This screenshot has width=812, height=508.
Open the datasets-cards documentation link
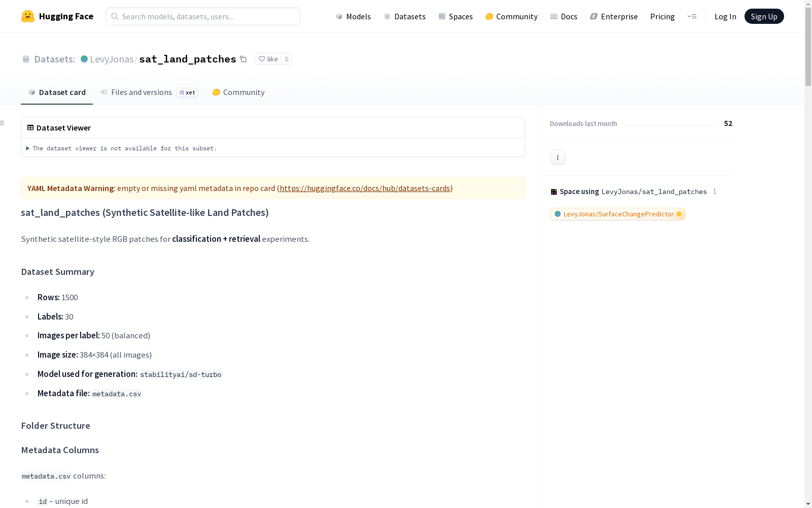(x=365, y=188)
